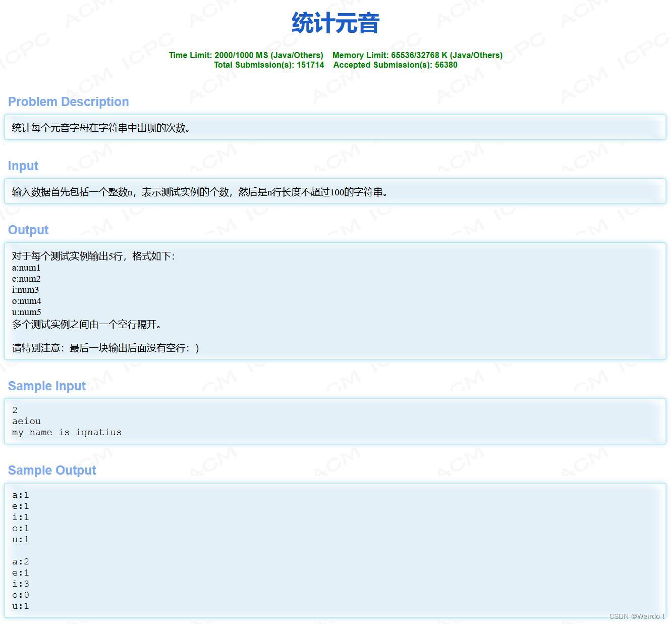Image resolution: width=672 pixels, height=624 pixels.
Task: Select the Sample Output heading
Action: click(51, 470)
